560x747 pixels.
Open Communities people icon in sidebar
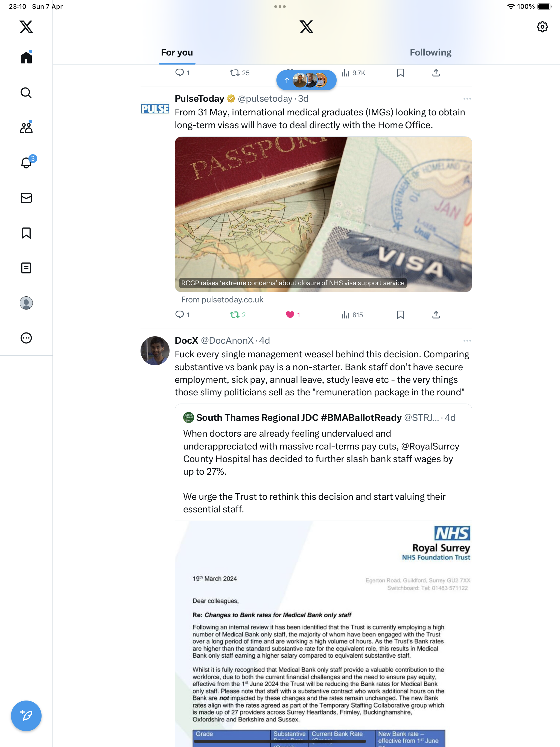click(x=26, y=128)
